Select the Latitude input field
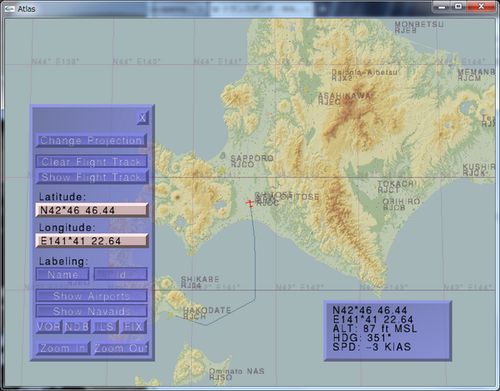The image size is (500, 391). click(92, 210)
